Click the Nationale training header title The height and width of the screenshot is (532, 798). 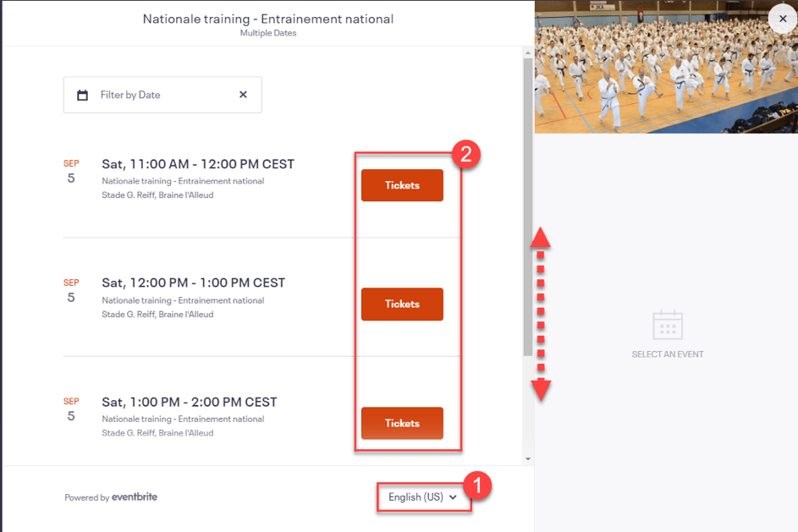pyautogui.click(x=267, y=19)
